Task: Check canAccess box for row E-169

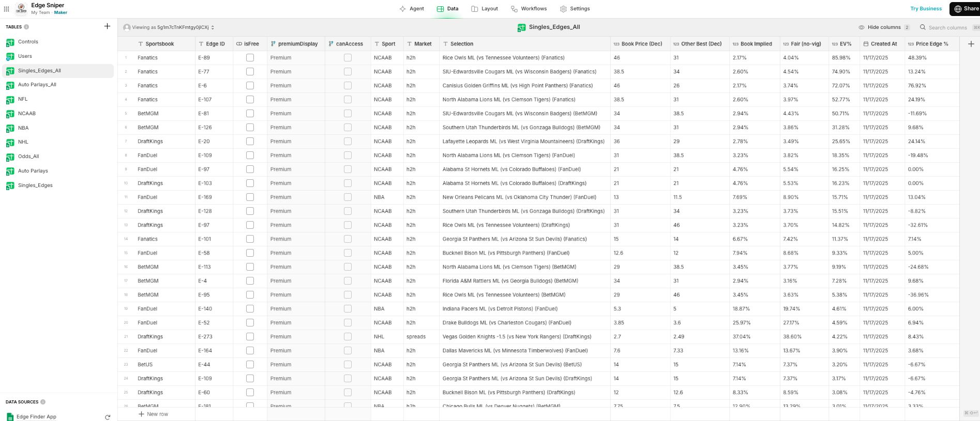Action: click(348, 197)
